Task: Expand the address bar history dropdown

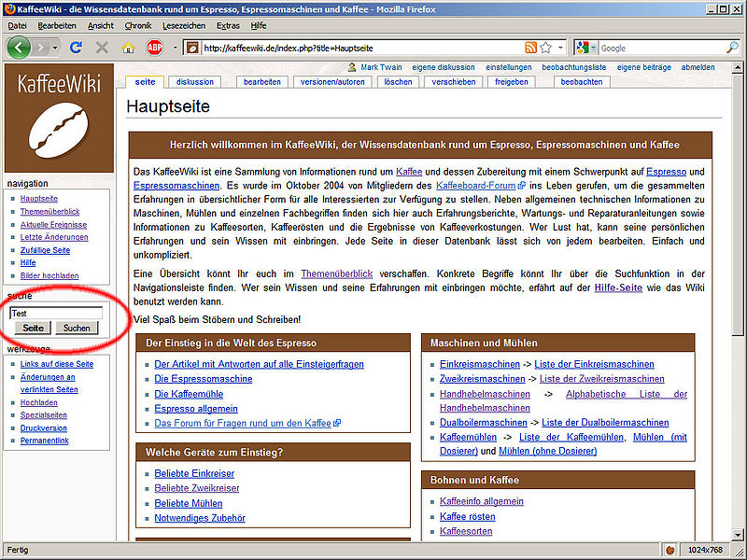Action: click(x=560, y=48)
